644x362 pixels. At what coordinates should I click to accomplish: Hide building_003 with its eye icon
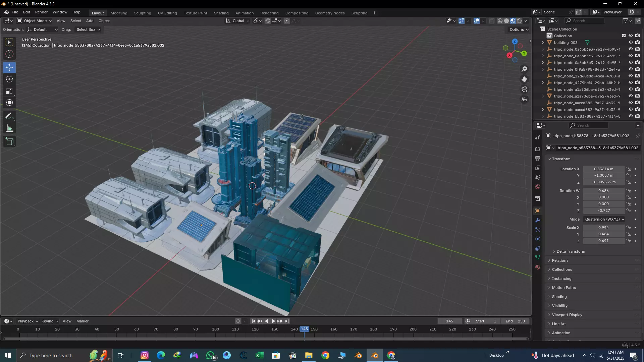pos(631,43)
